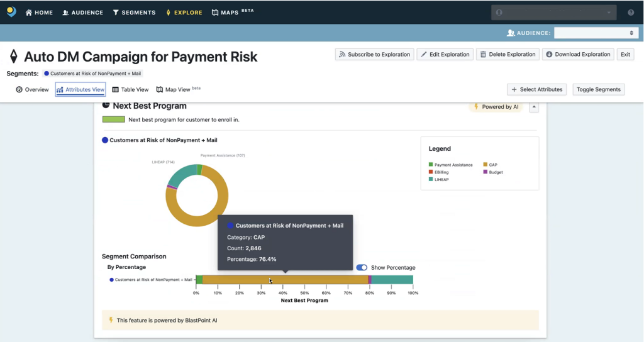The width and height of the screenshot is (644, 342).
Task: Switch to the Table View tab
Action: (130, 90)
